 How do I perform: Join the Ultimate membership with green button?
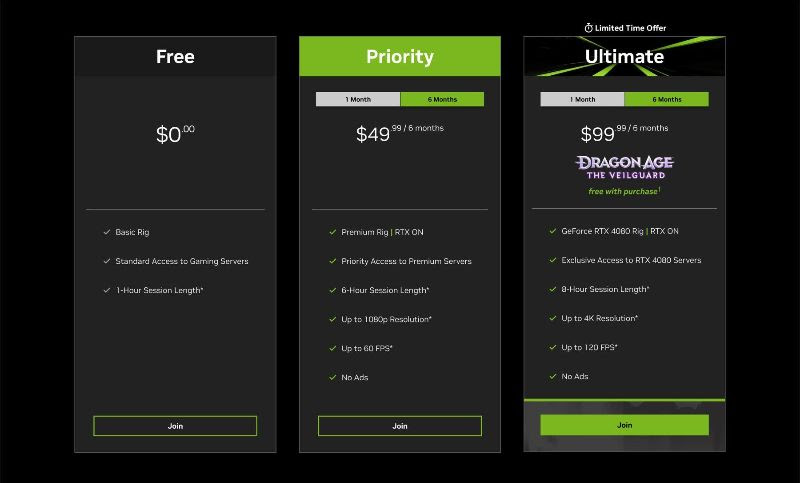[624, 425]
